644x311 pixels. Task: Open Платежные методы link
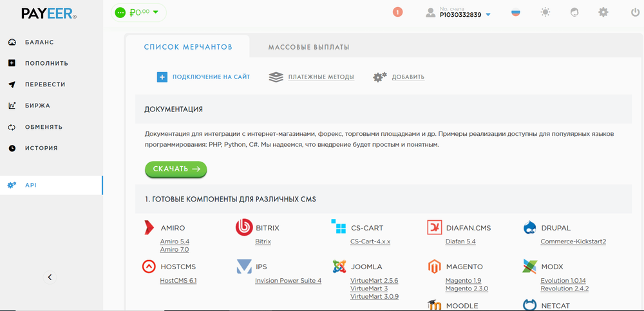click(x=321, y=77)
